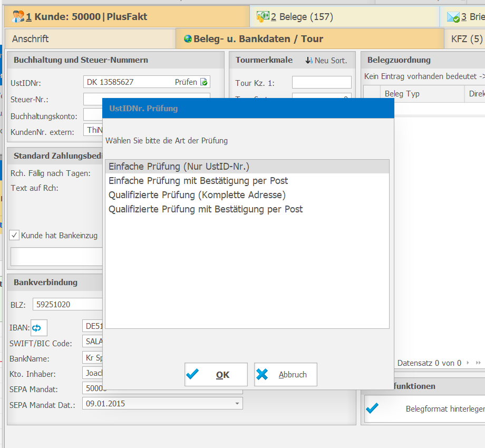Select Qualifizierte Prüfung (Komplette Adresse)

click(x=247, y=195)
